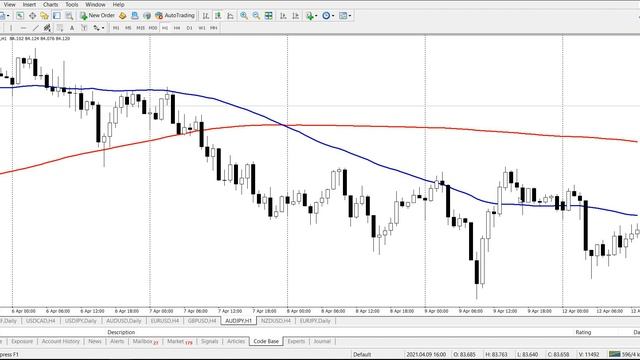
Task: Switch to the NZDUSD,H4 chart tab
Action: (276, 321)
